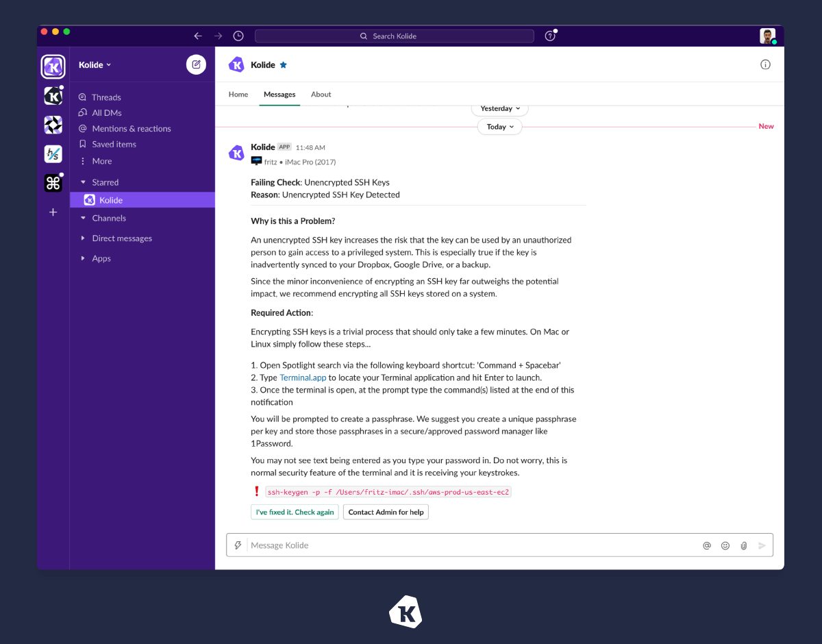Open Saved items
The height and width of the screenshot is (644, 822).
point(114,144)
